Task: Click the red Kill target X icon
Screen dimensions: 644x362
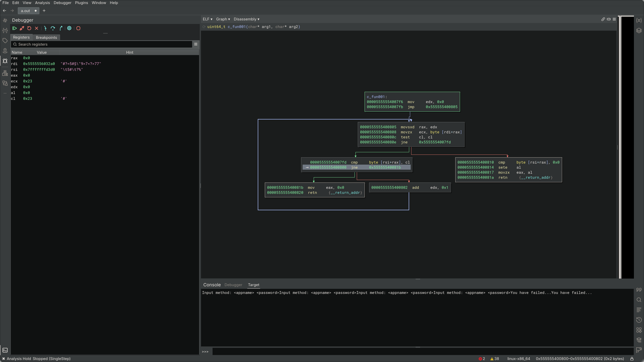Action: pyautogui.click(x=37, y=28)
